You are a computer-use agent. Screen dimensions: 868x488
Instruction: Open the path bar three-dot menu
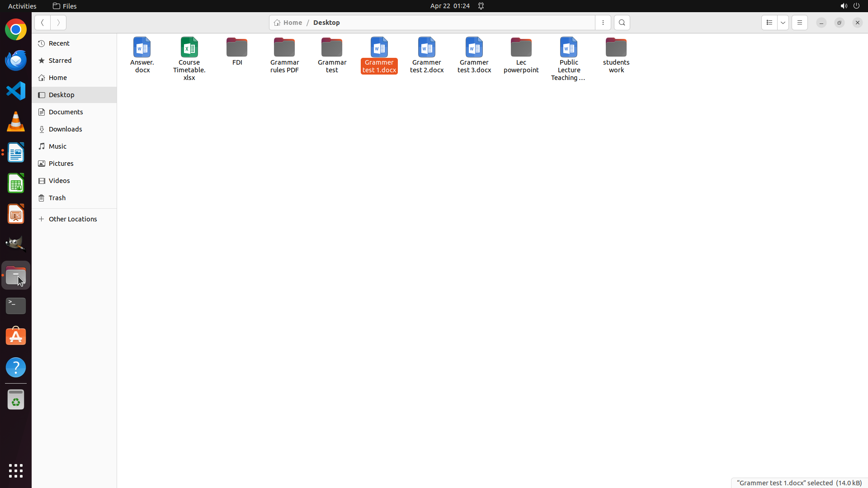tap(603, 23)
